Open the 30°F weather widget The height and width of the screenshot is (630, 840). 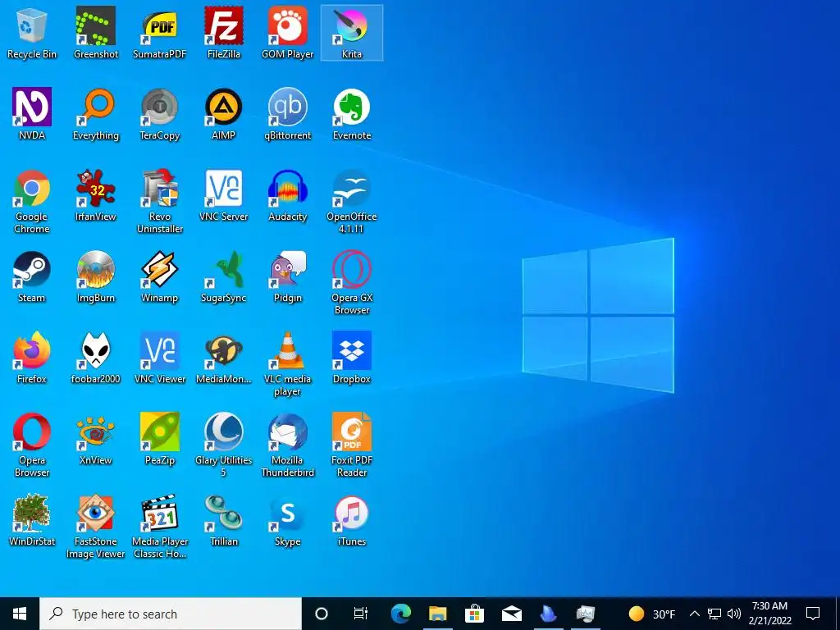click(x=652, y=614)
